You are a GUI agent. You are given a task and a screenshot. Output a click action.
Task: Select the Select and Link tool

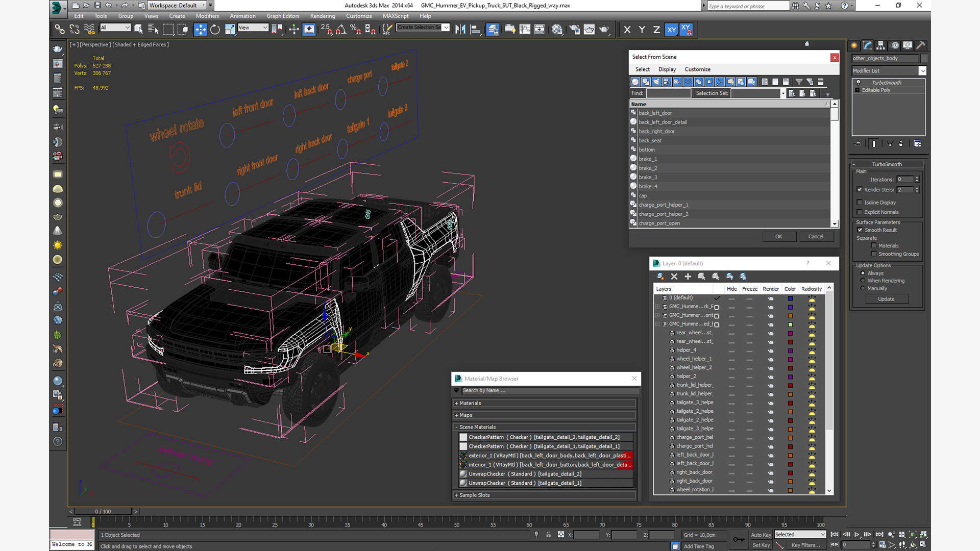(x=60, y=30)
